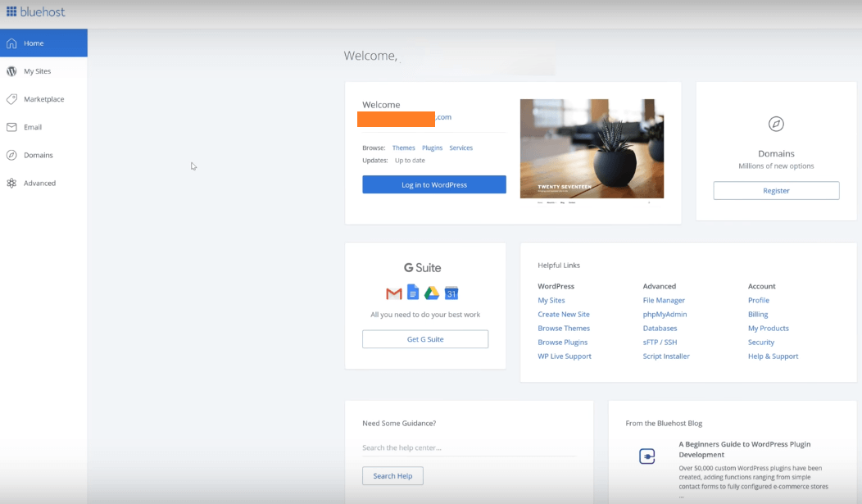Viewport: 862px width, 504px height.
Task: Click the My Sites helpful link
Action: [x=551, y=300]
